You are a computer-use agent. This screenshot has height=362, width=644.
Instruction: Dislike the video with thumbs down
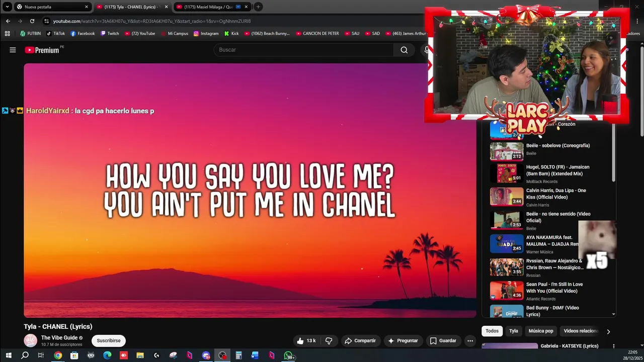tap(329, 341)
